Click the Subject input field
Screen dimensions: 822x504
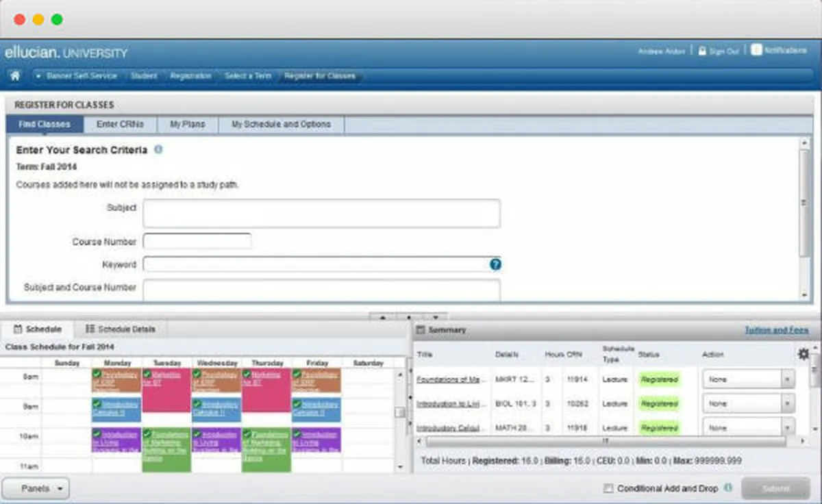pyautogui.click(x=321, y=214)
